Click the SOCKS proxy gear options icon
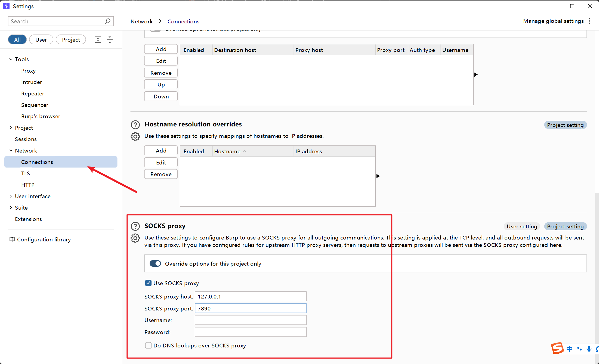This screenshot has width=599, height=364. [135, 238]
